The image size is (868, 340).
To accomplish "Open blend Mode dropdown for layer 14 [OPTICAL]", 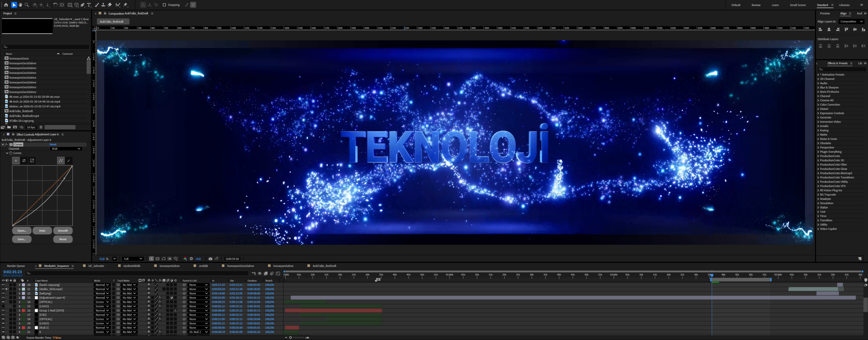I will click(102, 302).
